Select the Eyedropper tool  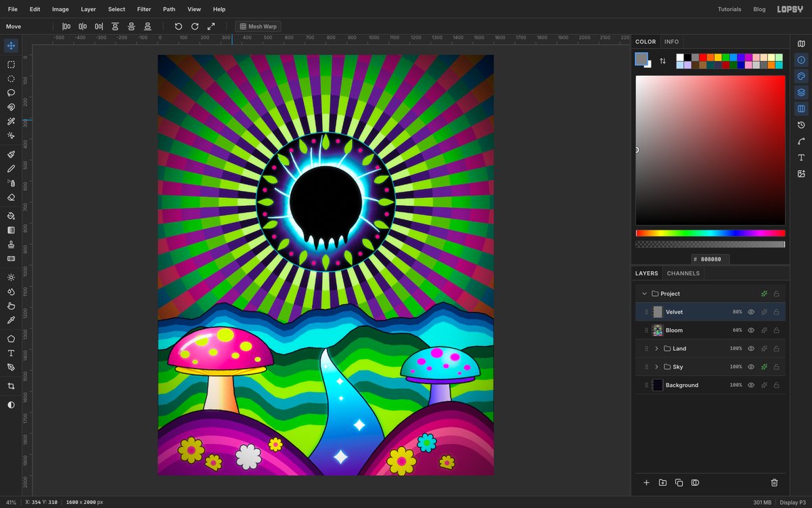pyautogui.click(x=11, y=320)
